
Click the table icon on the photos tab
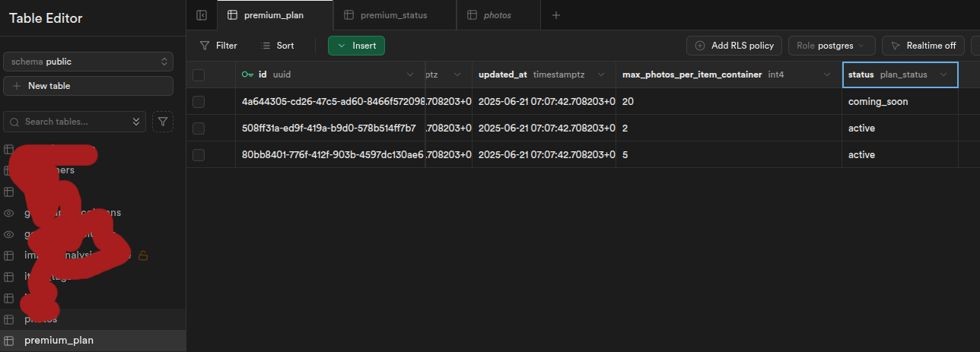pos(473,15)
